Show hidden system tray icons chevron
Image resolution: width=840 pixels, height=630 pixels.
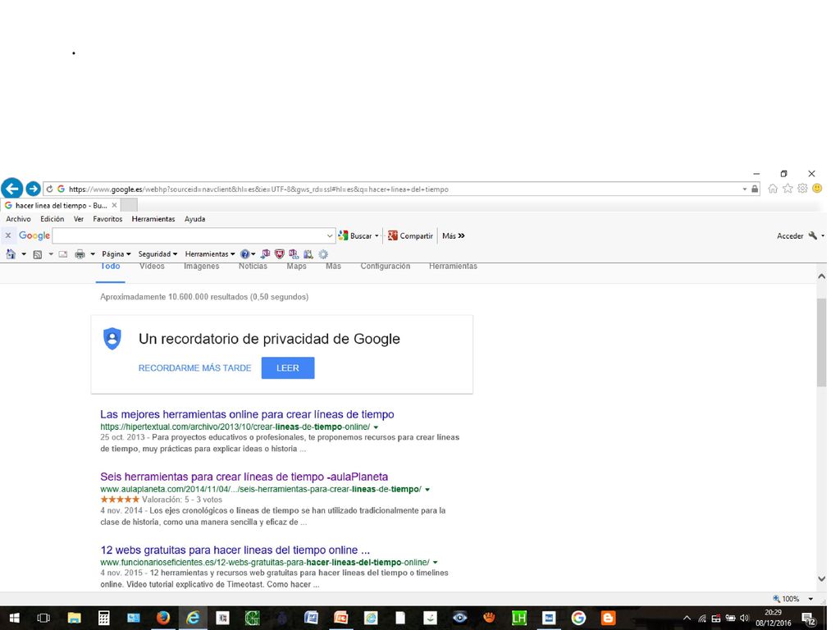pos(687,619)
